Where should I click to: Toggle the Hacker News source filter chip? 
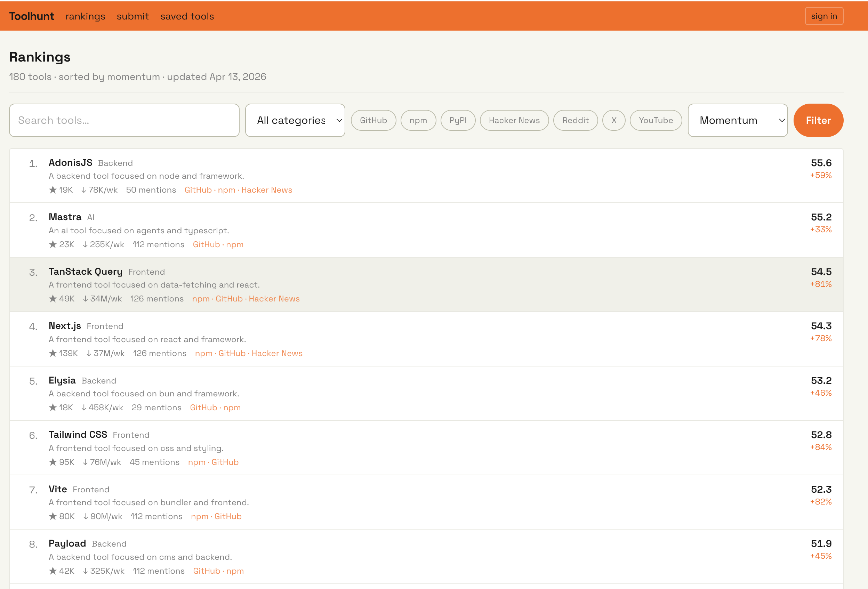coord(514,120)
